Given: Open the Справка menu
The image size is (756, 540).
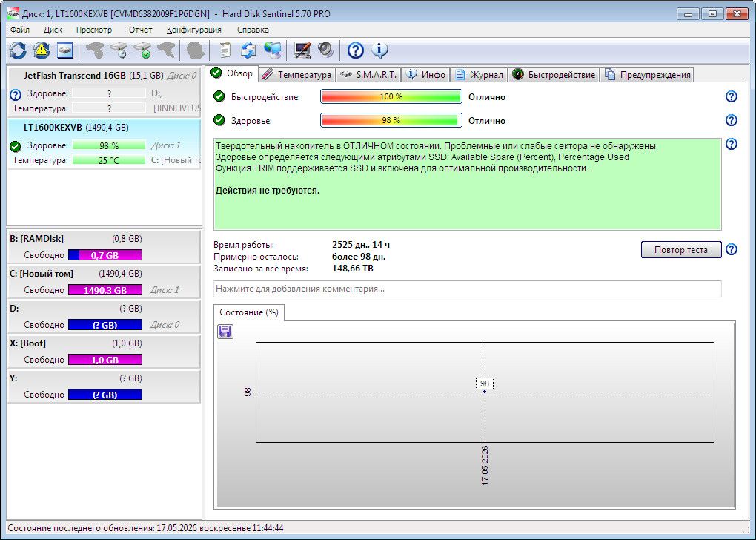Looking at the screenshot, I should pos(253,30).
